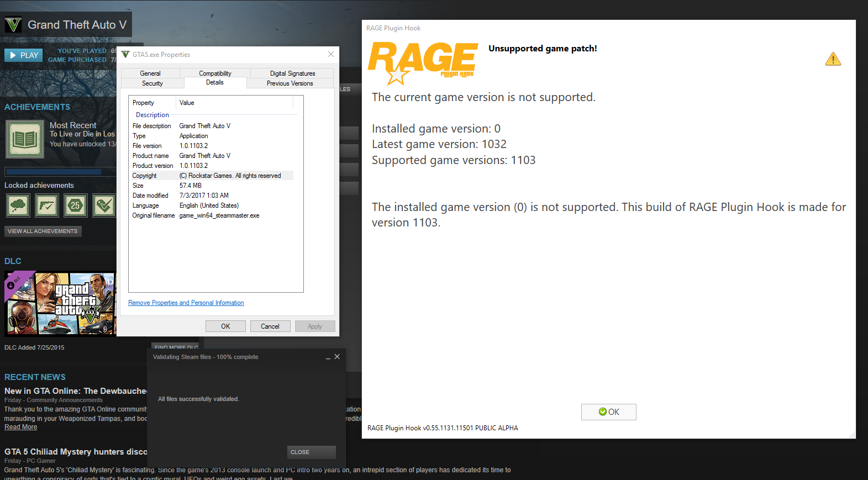Click CLOSE in the Validating Steam files dialog
868x480 pixels.
pyautogui.click(x=312, y=452)
